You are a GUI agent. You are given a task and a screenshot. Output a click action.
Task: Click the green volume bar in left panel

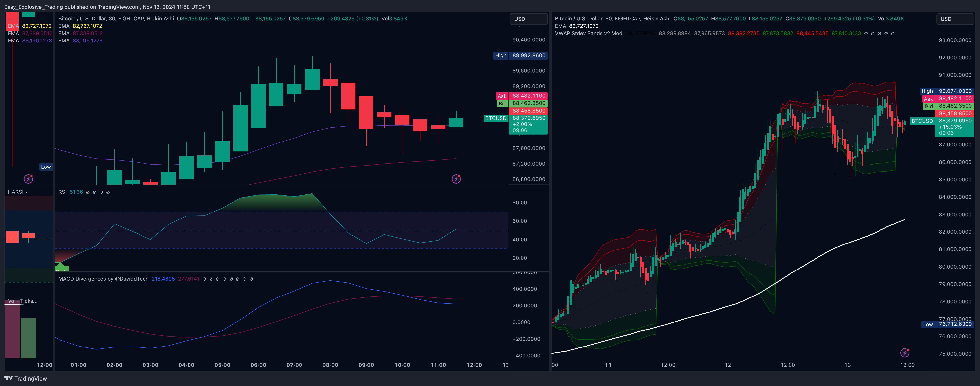(28, 338)
